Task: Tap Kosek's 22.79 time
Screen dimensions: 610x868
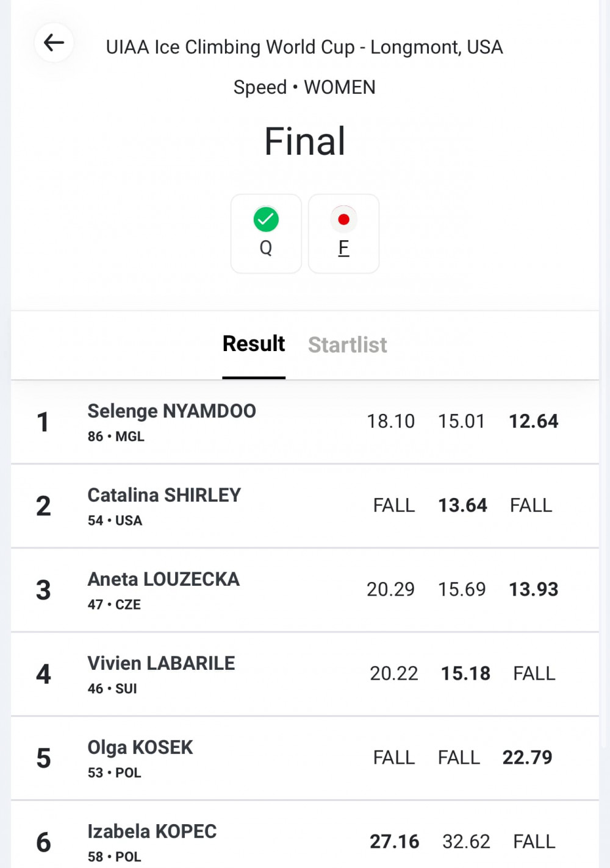Action: tap(528, 758)
